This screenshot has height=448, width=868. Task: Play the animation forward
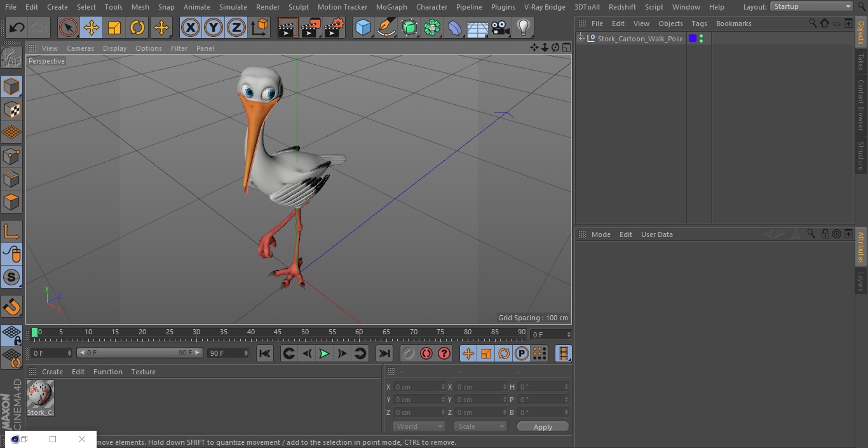[324, 353]
